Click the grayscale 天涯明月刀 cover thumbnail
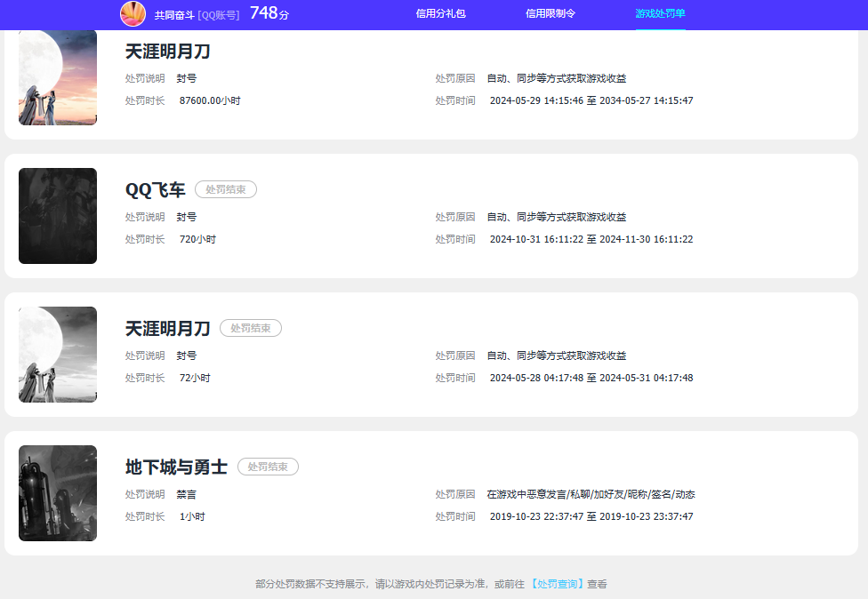 click(x=58, y=355)
